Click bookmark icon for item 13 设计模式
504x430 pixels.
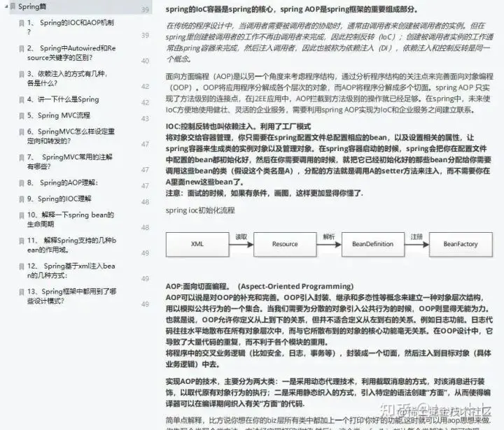[22, 292]
